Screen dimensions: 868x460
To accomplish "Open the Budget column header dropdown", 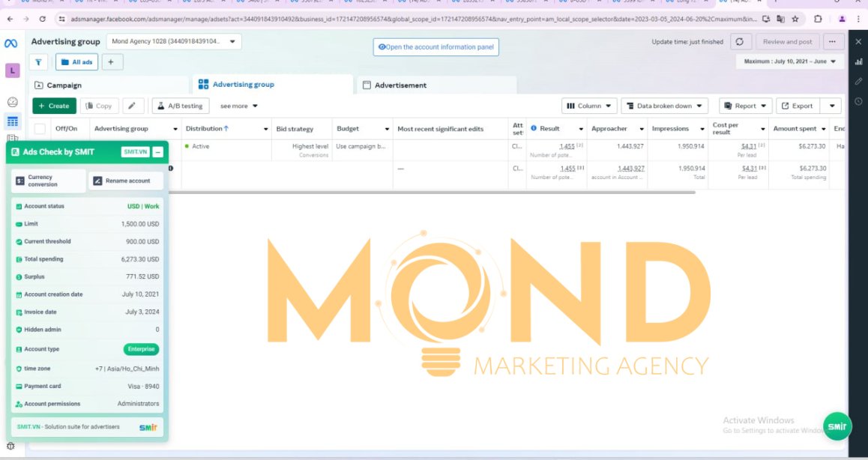I will pyautogui.click(x=387, y=129).
